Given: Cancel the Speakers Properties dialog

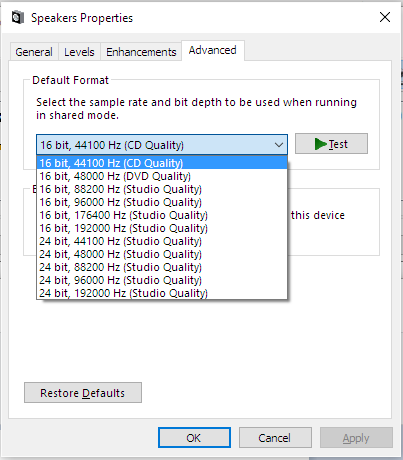Looking at the screenshot, I should tap(275, 438).
